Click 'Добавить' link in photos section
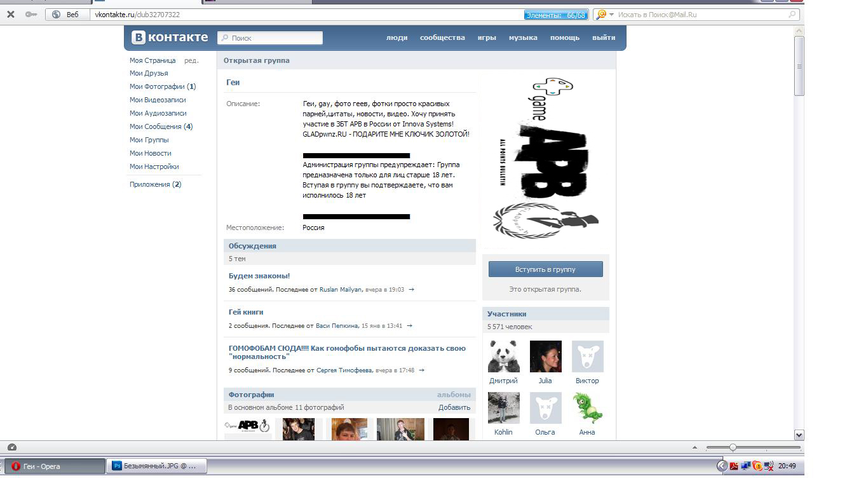868x488 pixels. pyautogui.click(x=454, y=407)
